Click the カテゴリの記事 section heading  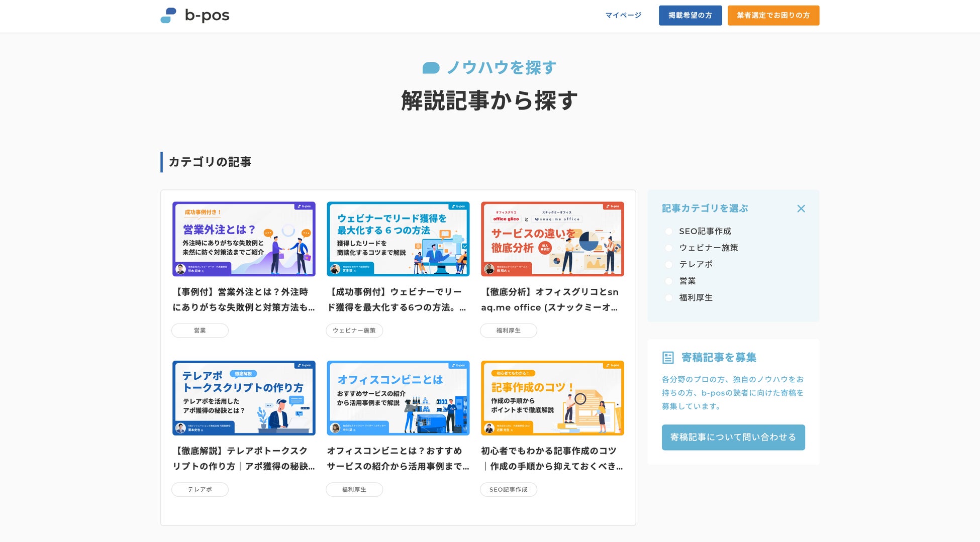click(x=210, y=162)
